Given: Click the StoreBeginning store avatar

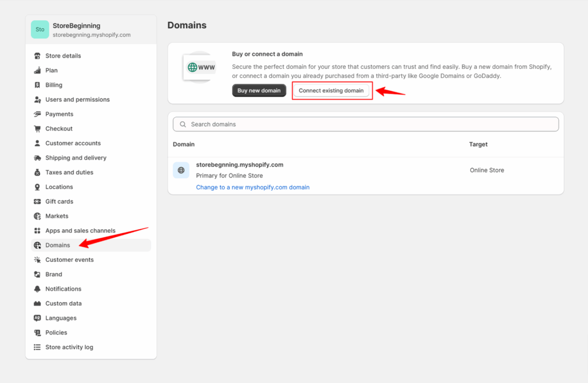Looking at the screenshot, I should point(40,29).
